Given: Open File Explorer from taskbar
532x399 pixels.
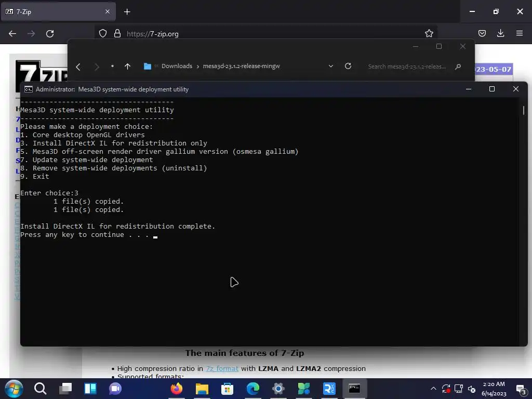Looking at the screenshot, I should pyautogui.click(x=202, y=389).
